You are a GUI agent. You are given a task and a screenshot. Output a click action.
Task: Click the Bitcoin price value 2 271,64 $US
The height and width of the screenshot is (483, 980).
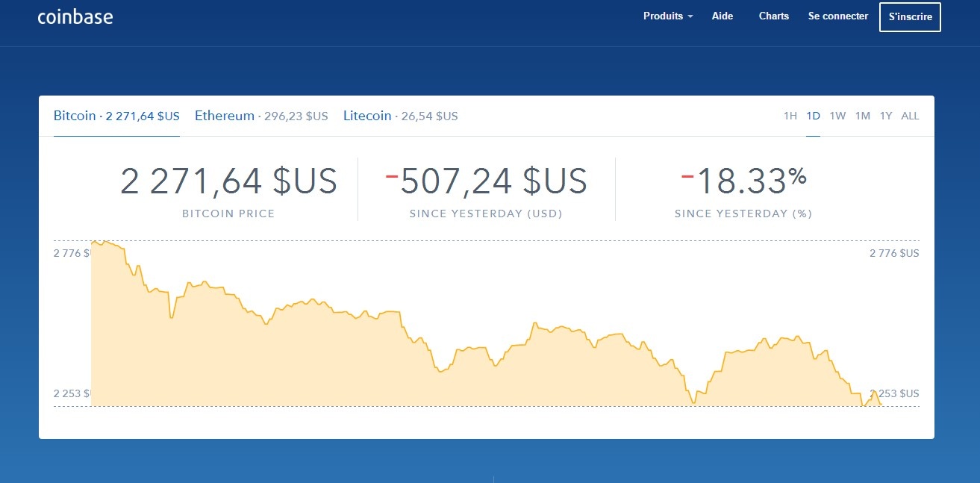228,181
